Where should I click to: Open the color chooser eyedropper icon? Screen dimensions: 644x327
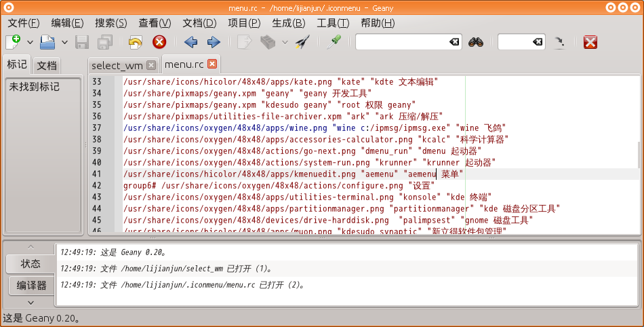334,42
